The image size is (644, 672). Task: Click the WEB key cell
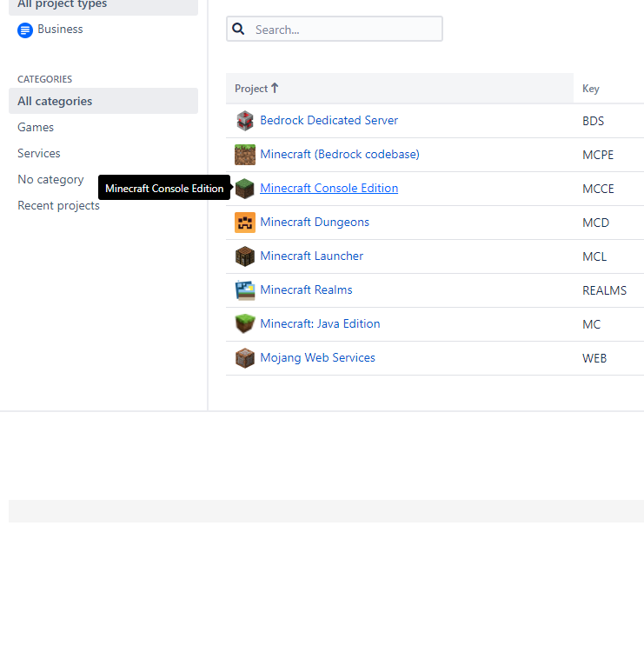(x=594, y=358)
